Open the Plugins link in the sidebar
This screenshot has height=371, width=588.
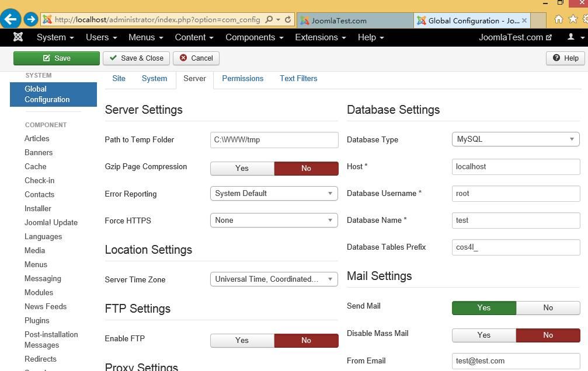(x=37, y=320)
